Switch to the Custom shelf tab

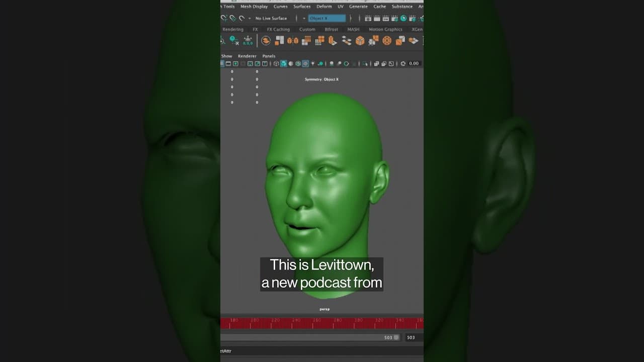(x=307, y=30)
